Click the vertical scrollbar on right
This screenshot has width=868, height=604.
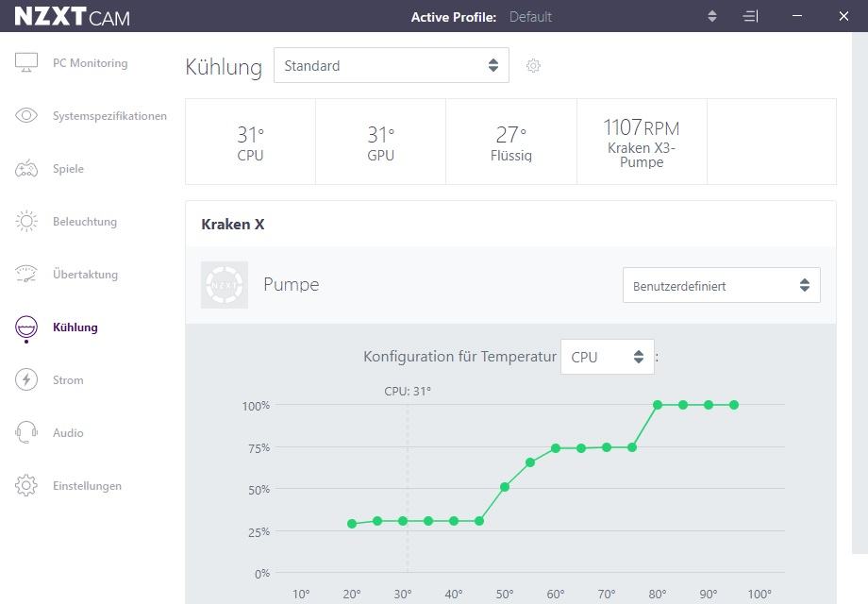(860, 293)
